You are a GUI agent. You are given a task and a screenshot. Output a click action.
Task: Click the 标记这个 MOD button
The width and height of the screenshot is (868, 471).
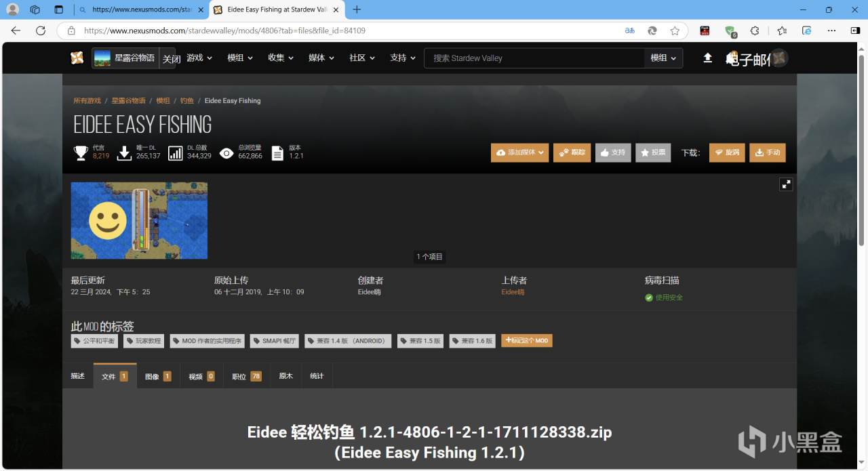(527, 340)
